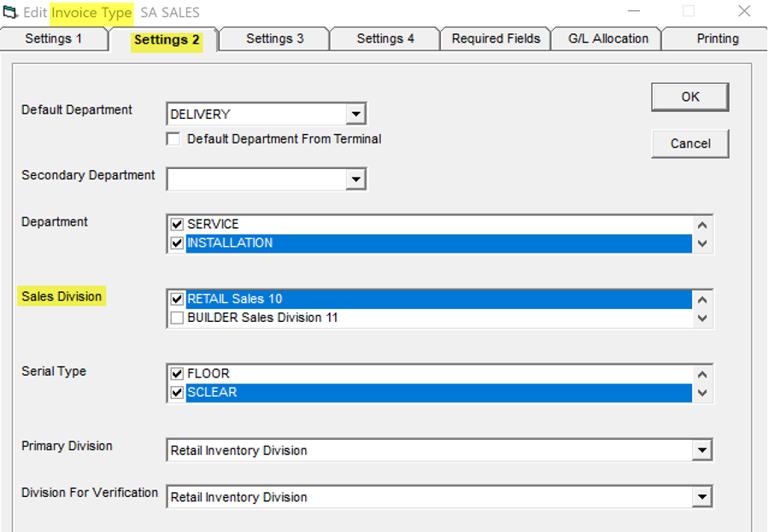This screenshot has width=769, height=532.
Task: Enable Default Department From Terminal checkbox
Action: [173, 139]
